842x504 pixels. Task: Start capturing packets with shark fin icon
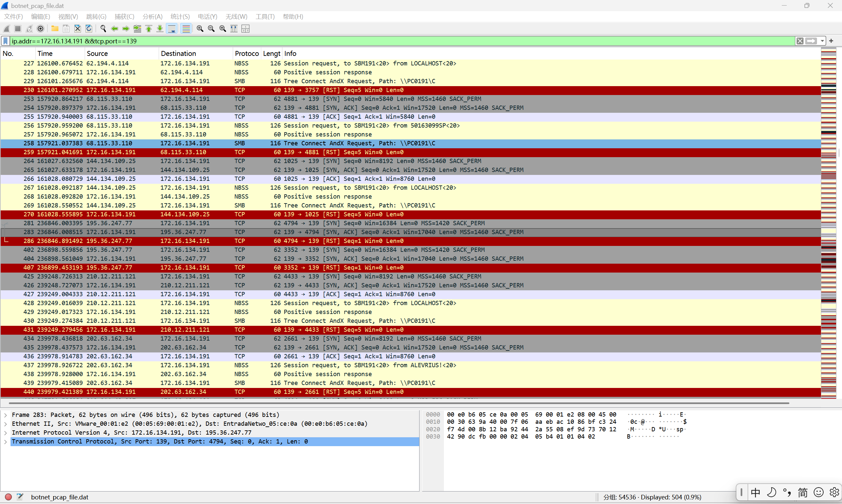click(7, 29)
